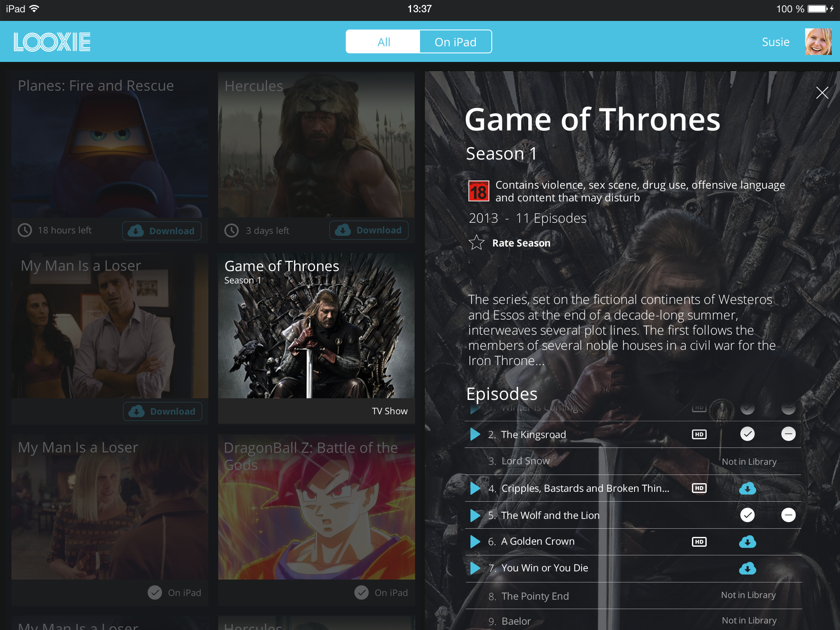Download My Man Is a Loser

[162, 411]
